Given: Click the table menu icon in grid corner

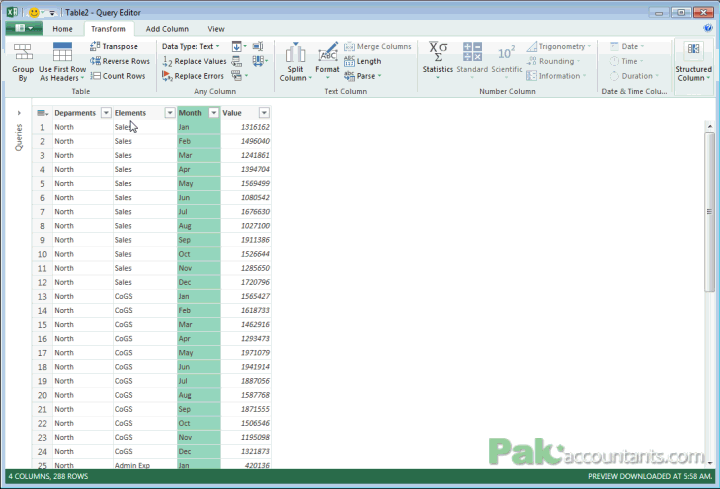Looking at the screenshot, I should 43,113.
